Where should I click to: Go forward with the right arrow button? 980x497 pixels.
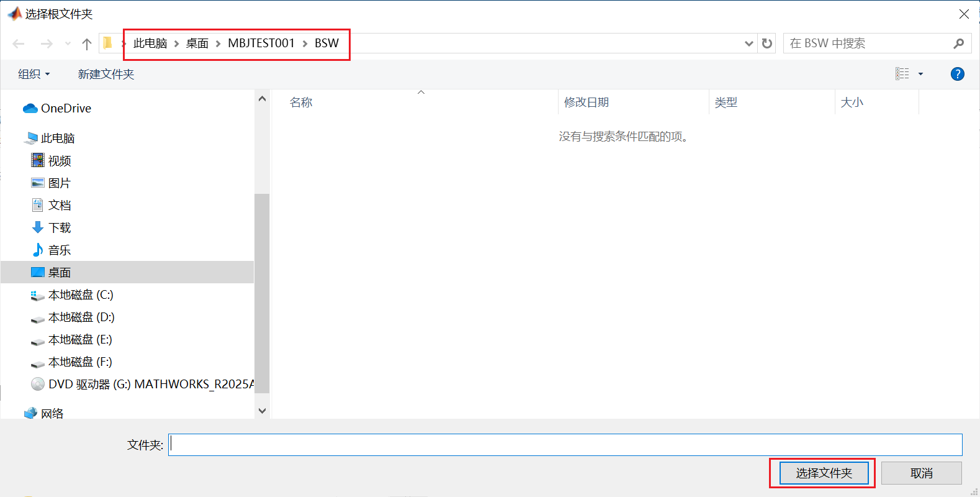pos(47,43)
